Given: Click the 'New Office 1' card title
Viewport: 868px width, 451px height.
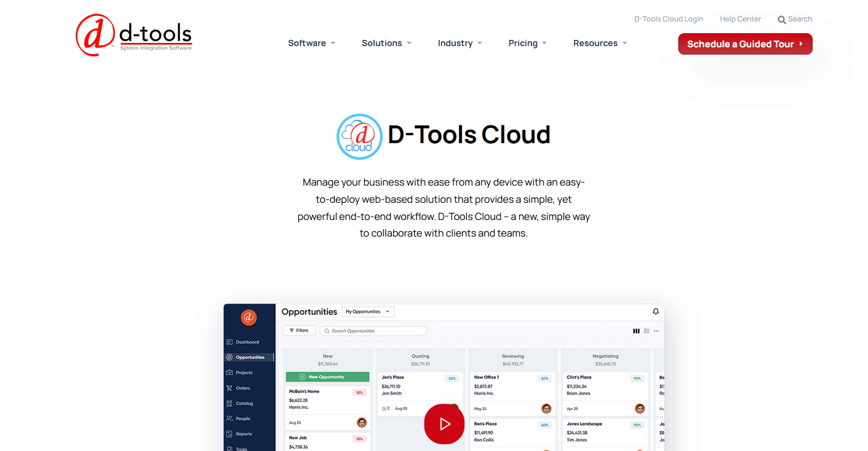Looking at the screenshot, I should click(x=487, y=377).
